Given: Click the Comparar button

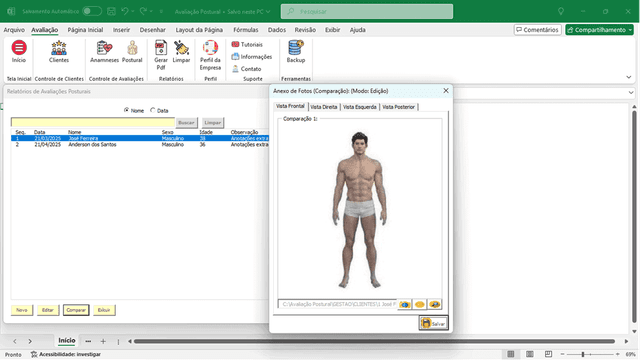Looking at the screenshot, I should point(76,310).
